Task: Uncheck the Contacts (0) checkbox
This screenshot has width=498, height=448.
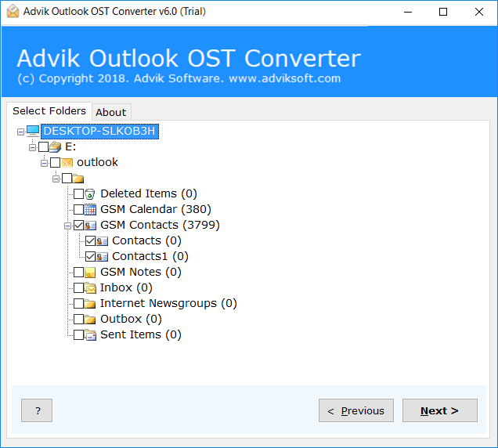Action: coord(91,241)
